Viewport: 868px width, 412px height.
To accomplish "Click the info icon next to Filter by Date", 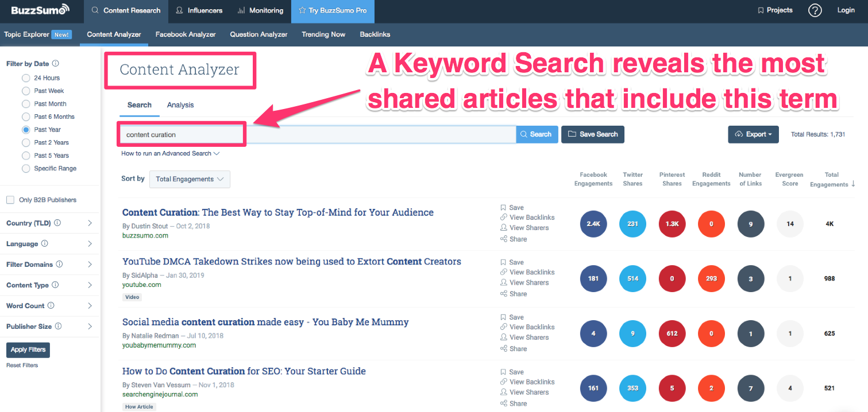I will (56, 64).
